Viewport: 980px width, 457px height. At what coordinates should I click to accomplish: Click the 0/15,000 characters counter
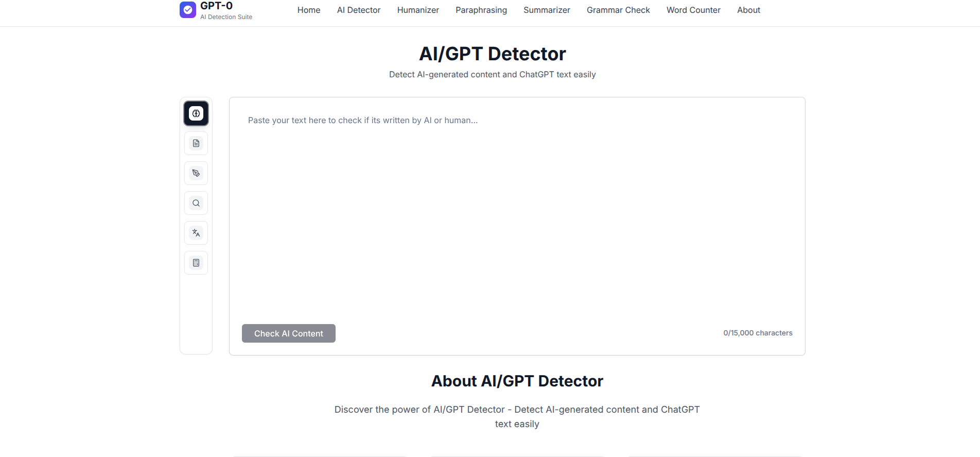[x=758, y=333]
